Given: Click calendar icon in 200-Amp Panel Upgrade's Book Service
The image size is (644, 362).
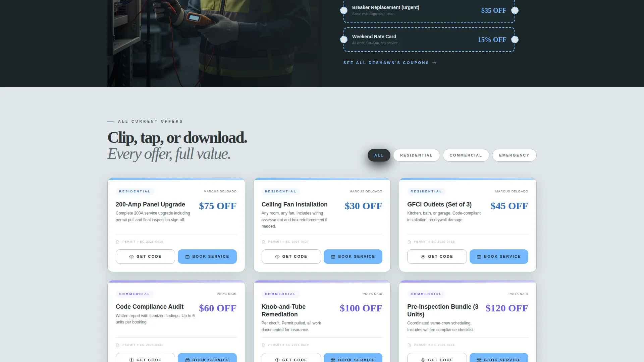Looking at the screenshot, I should (187, 257).
